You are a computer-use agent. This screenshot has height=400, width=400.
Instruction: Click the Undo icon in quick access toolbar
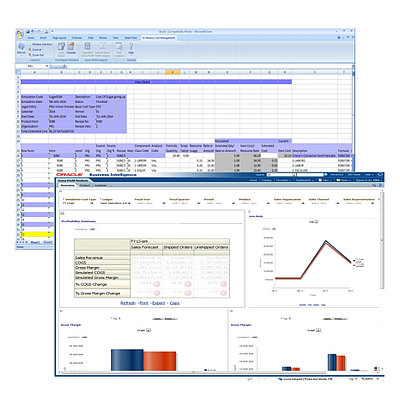[33, 31]
